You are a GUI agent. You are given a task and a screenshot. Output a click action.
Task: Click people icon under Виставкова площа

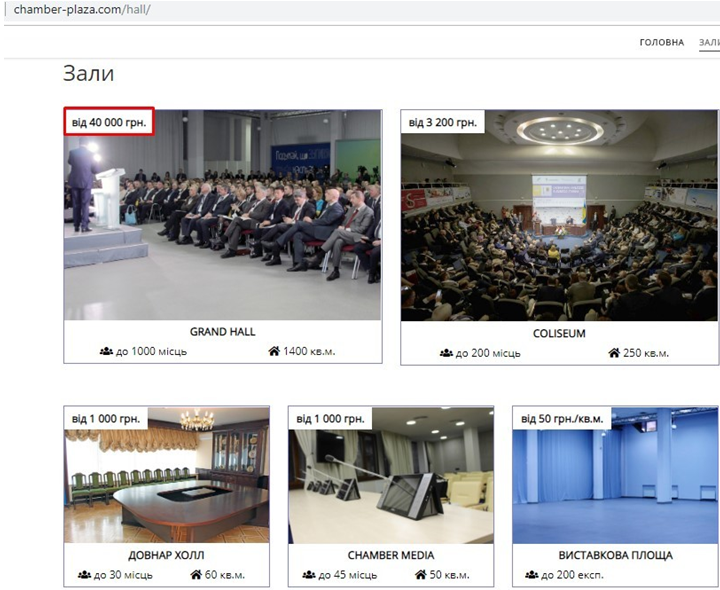530,575
